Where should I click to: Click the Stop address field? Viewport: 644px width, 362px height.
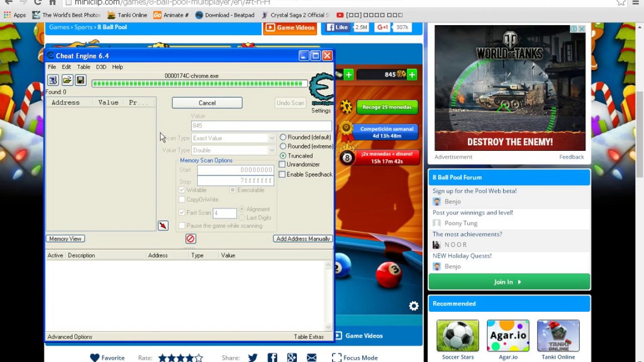235,181
